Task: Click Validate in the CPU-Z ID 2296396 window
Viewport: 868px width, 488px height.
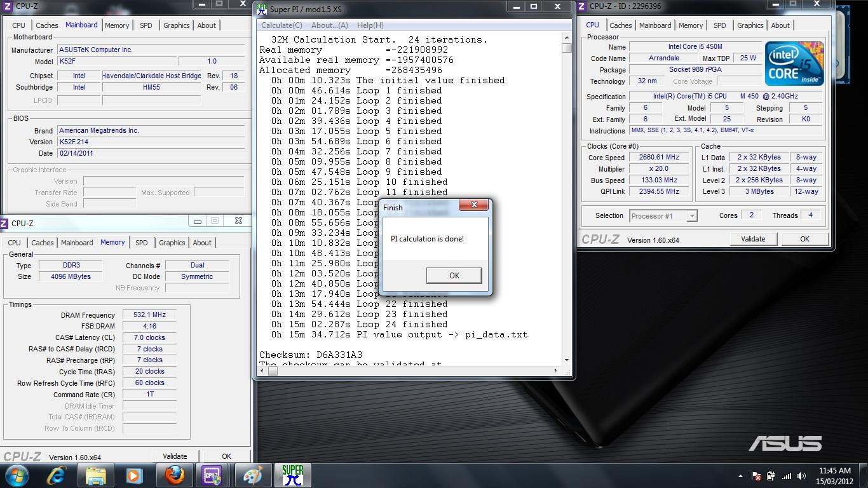Action: pyautogui.click(x=753, y=239)
